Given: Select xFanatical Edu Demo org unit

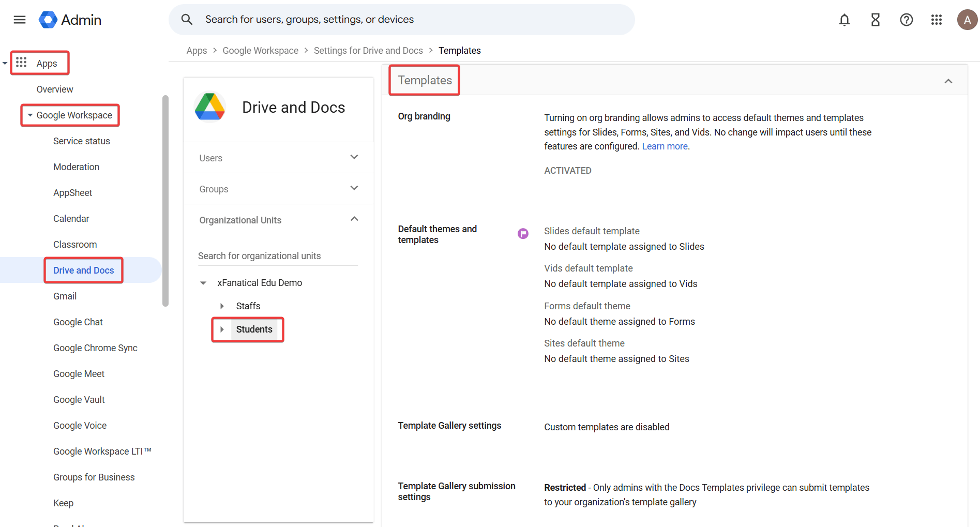Looking at the screenshot, I should point(260,283).
